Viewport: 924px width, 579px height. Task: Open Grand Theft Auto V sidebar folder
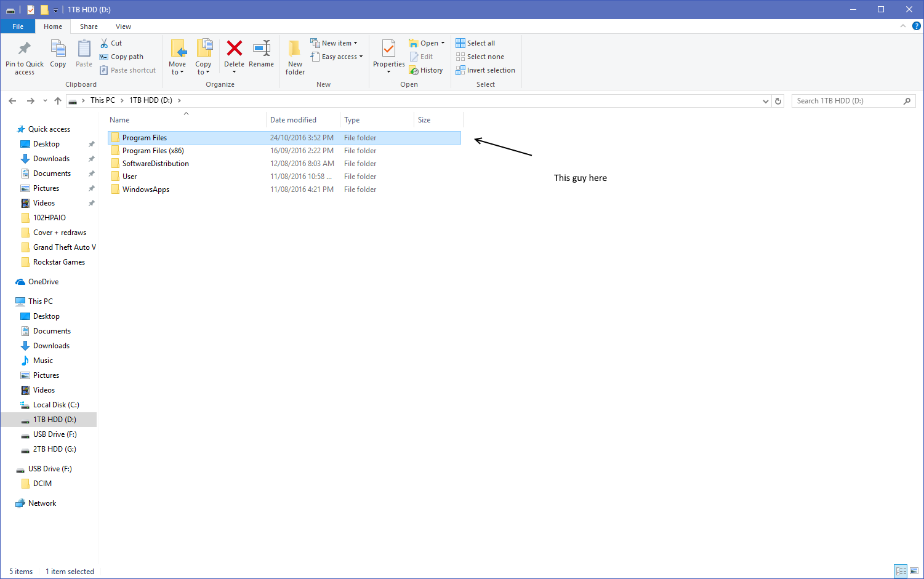click(58, 247)
